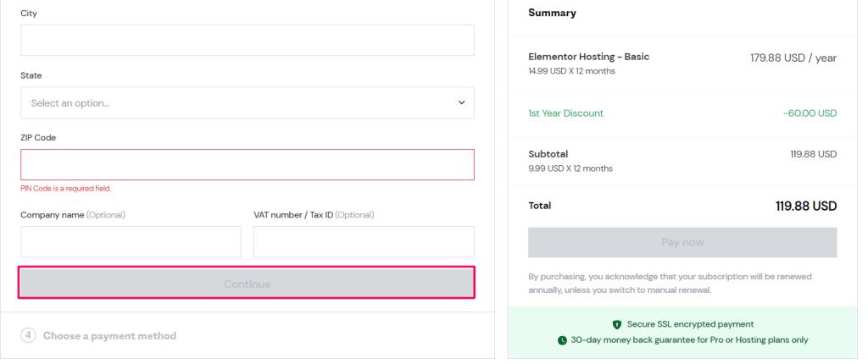868x364 pixels.
Task: Select an option in State field
Action: click(x=248, y=103)
